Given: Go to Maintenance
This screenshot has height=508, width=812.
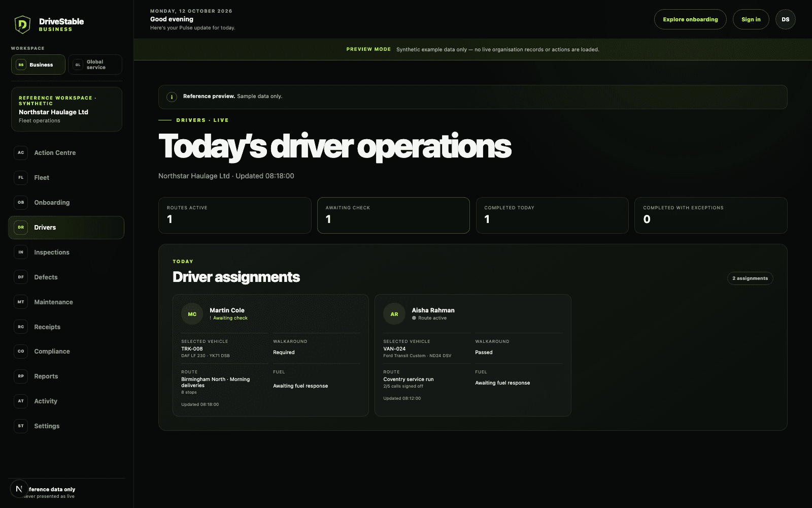Looking at the screenshot, I should pyautogui.click(x=66, y=302).
